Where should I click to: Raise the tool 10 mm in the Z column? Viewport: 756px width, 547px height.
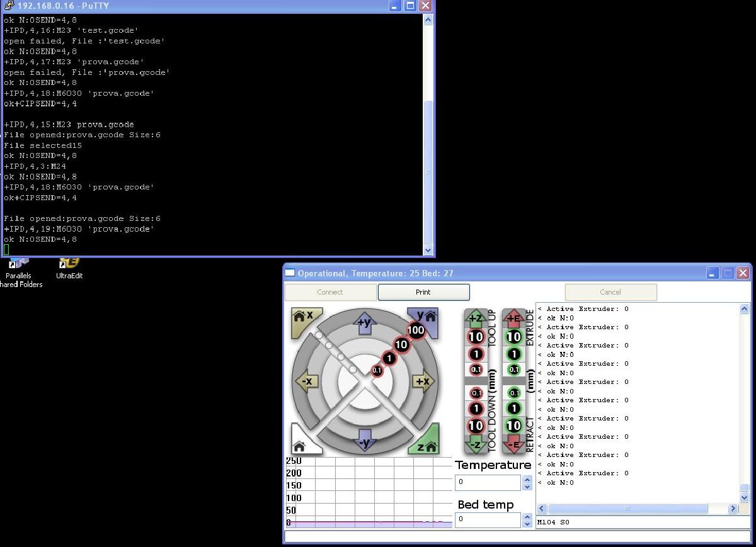pos(476,337)
